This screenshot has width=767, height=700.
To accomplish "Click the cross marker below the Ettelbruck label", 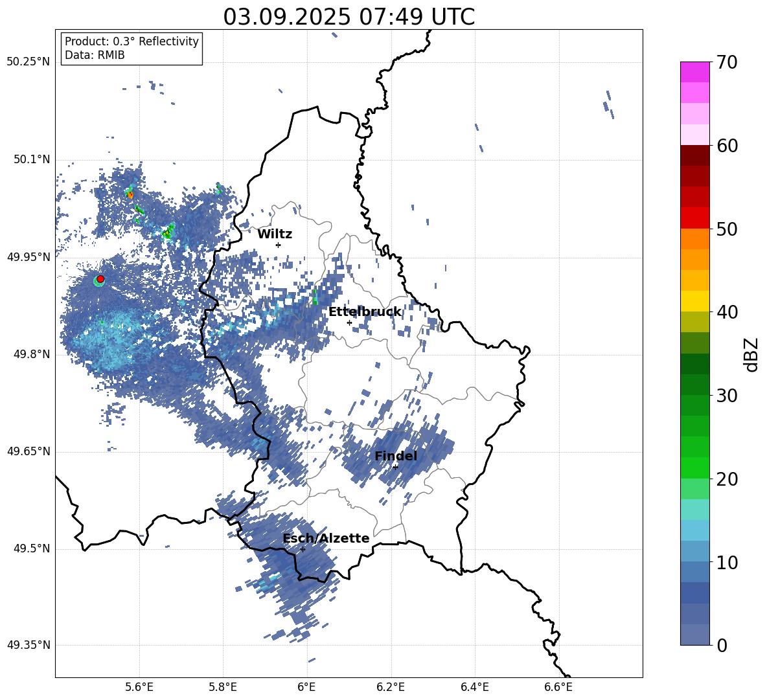I will click(x=349, y=322).
